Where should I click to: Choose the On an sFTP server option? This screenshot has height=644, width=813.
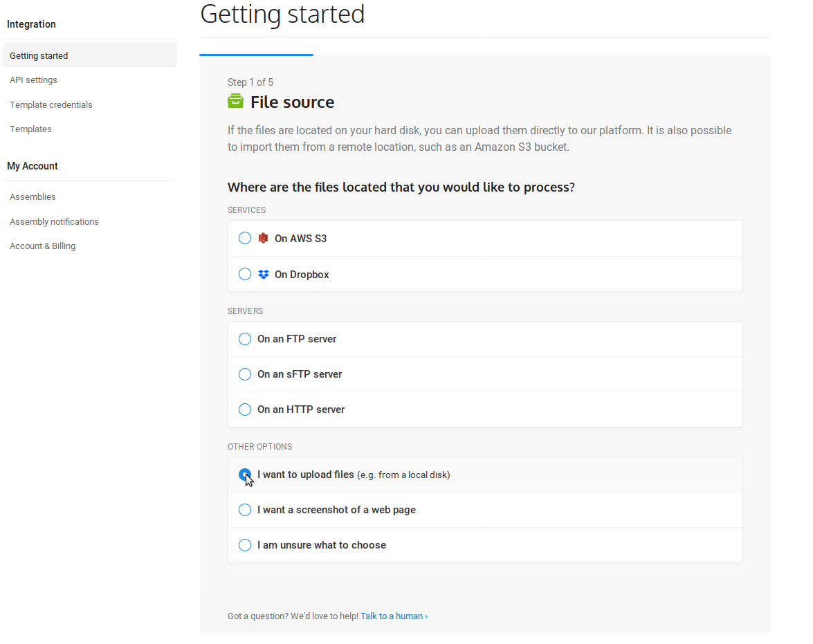click(245, 374)
